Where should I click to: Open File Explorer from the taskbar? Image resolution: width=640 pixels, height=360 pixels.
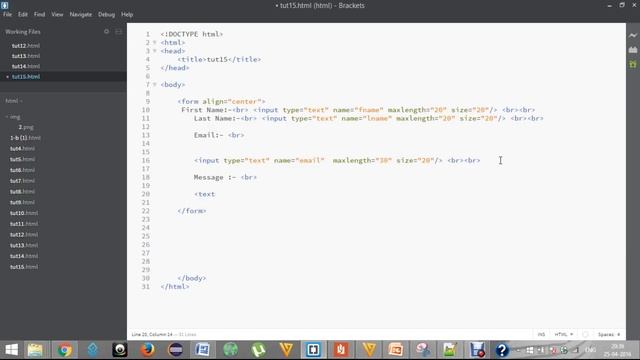(35, 350)
